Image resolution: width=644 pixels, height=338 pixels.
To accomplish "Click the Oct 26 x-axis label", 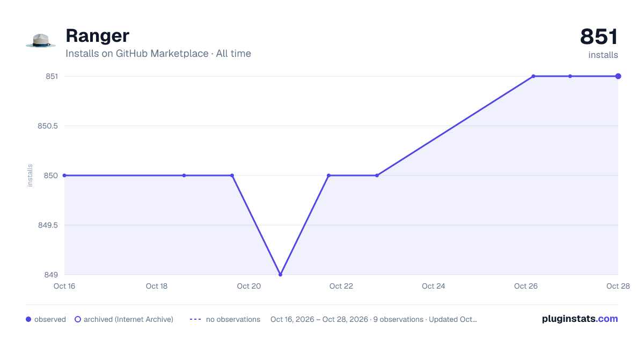I will click(x=526, y=286).
